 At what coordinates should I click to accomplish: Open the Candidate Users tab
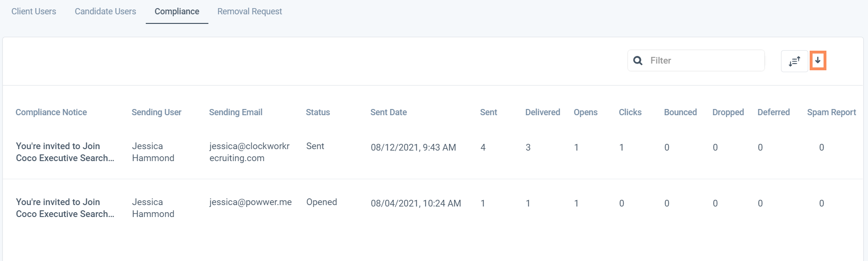click(105, 11)
